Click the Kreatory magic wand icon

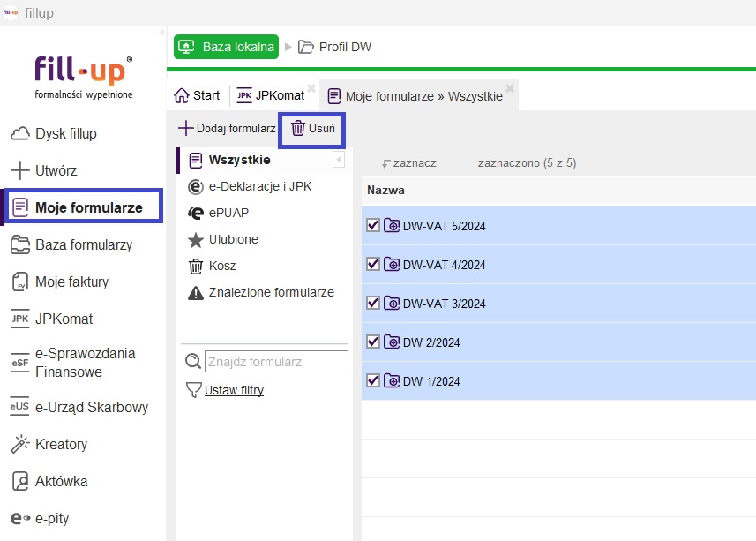[20, 444]
